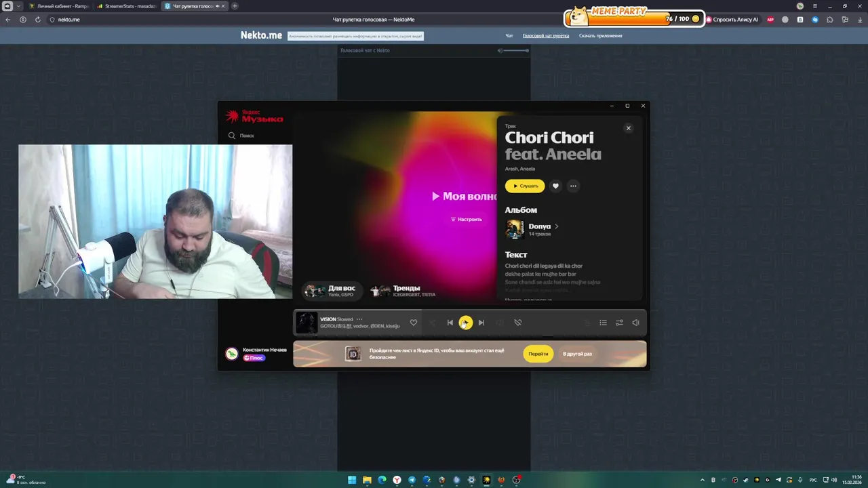Skip to the next track
This screenshot has width=868, height=488.
(481, 323)
